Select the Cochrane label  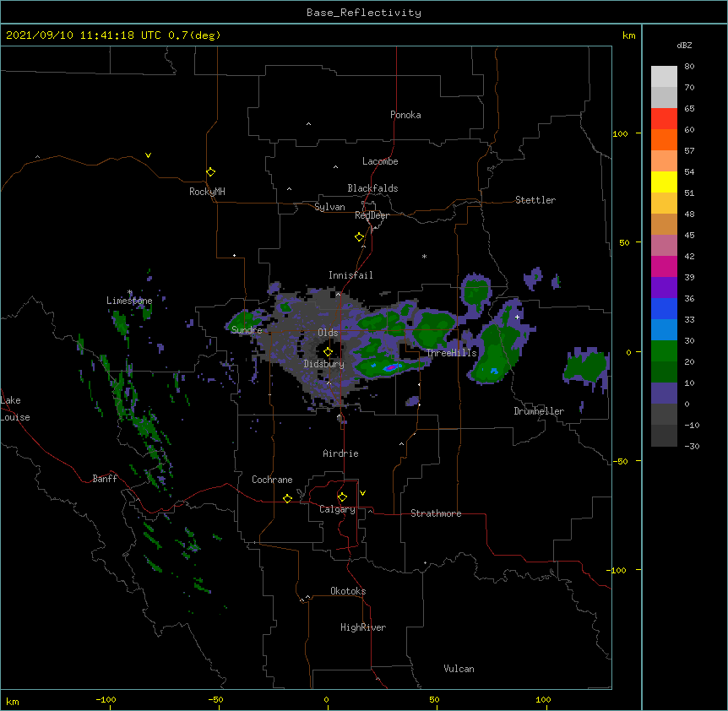coord(272,480)
